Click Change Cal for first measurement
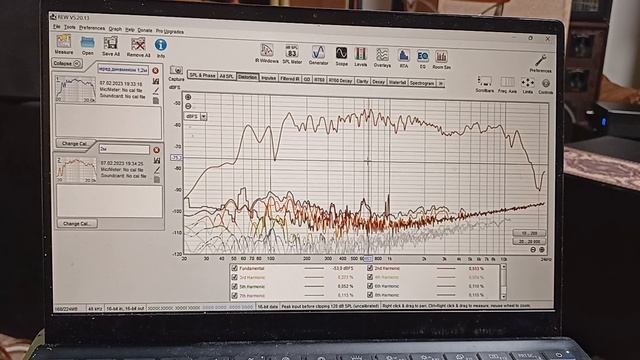This screenshot has height=360, width=640. click(x=75, y=144)
